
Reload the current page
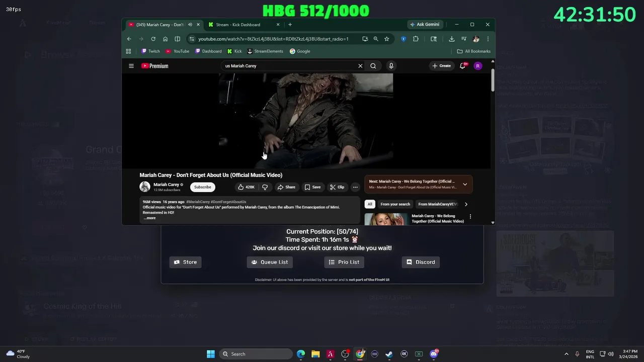point(153,39)
